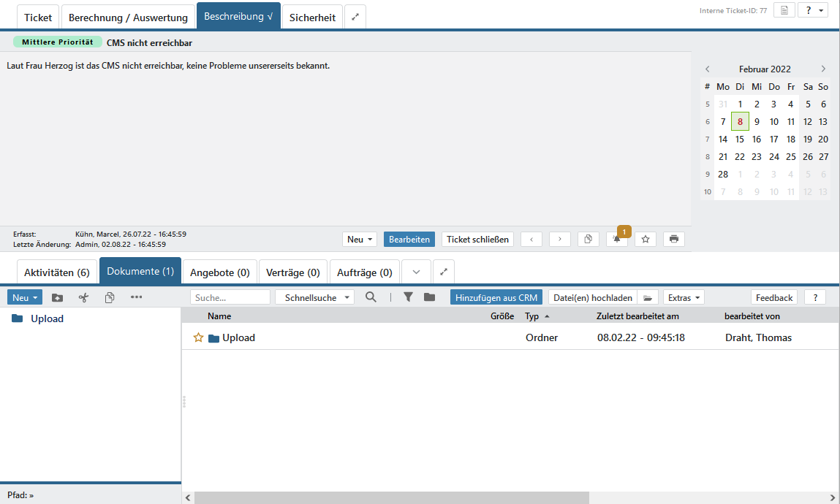This screenshot has width=840, height=504.
Task: Click the magnifier search icon
Action: tap(371, 297)
